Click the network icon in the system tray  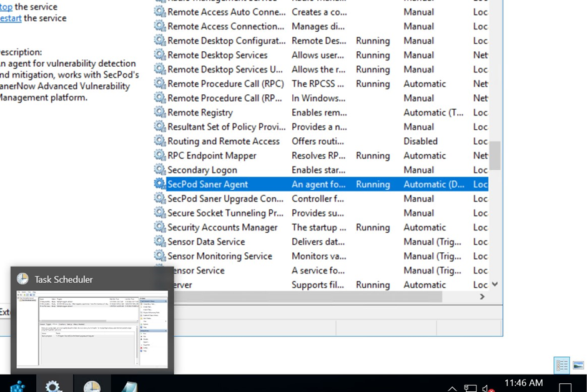(x=471, y=389)
